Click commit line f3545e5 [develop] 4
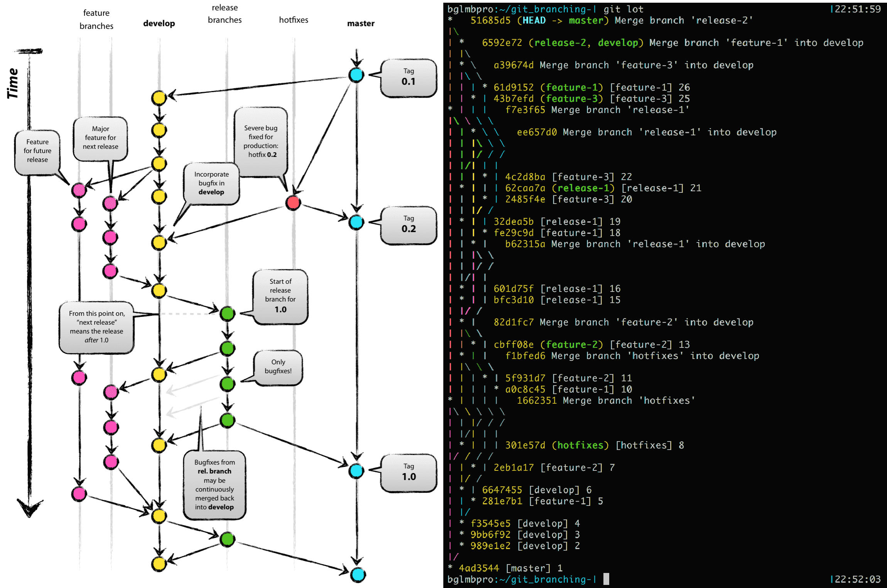The height and width of the screenshot is (588, 887). click(x=525, y=523)
